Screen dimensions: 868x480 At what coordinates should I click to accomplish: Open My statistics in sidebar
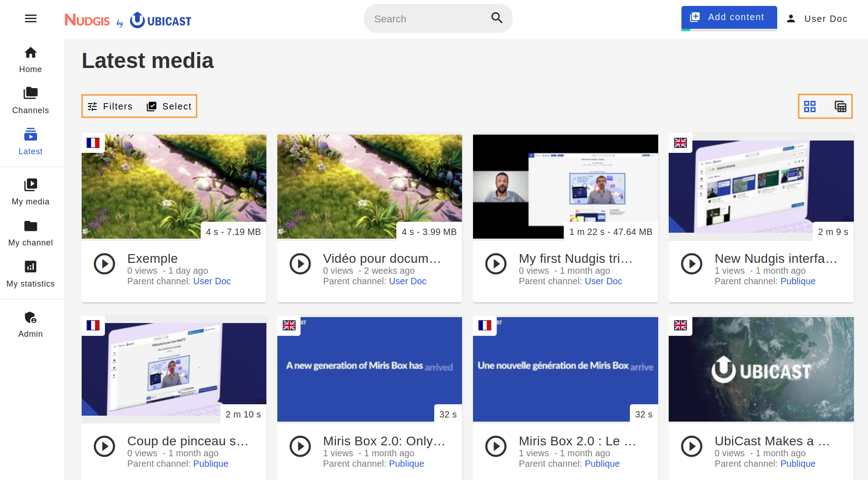(31, 274)
